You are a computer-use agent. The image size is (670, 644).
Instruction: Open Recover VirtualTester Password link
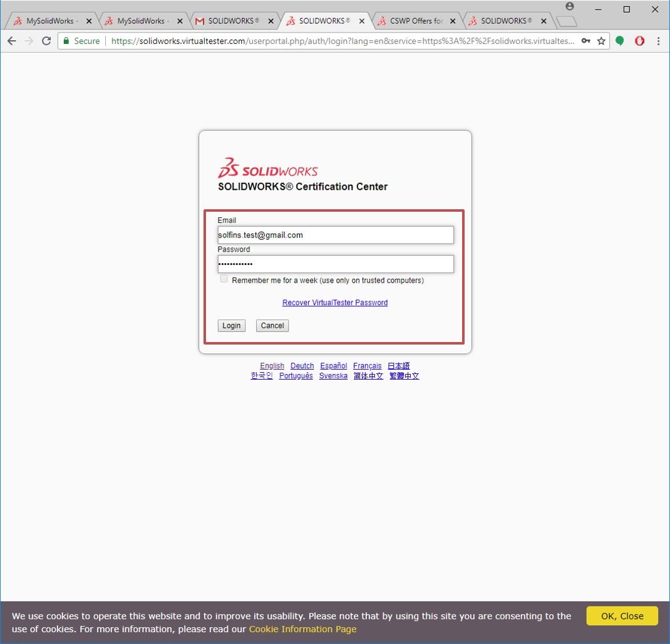point(335,303)
